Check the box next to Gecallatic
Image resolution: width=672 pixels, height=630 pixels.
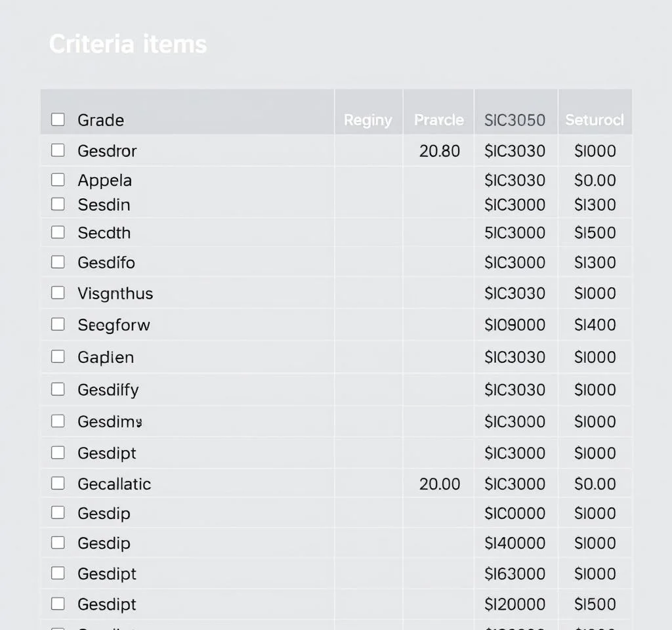point(58,484)
